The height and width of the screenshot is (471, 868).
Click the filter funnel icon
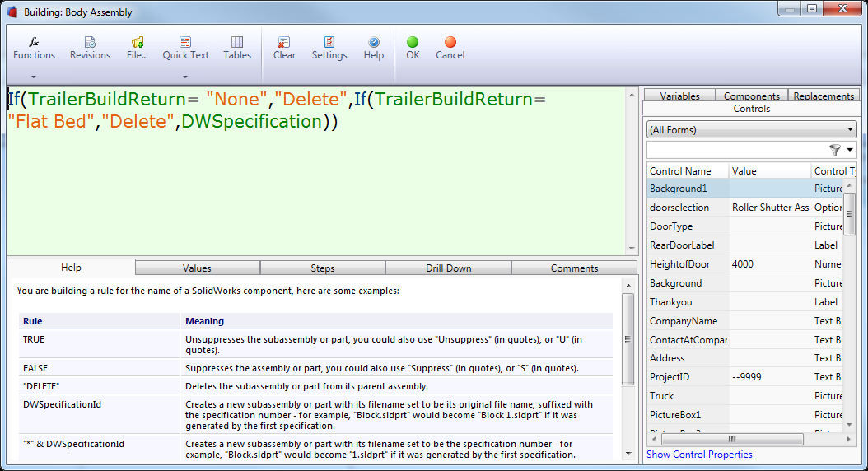pos(835,149)
